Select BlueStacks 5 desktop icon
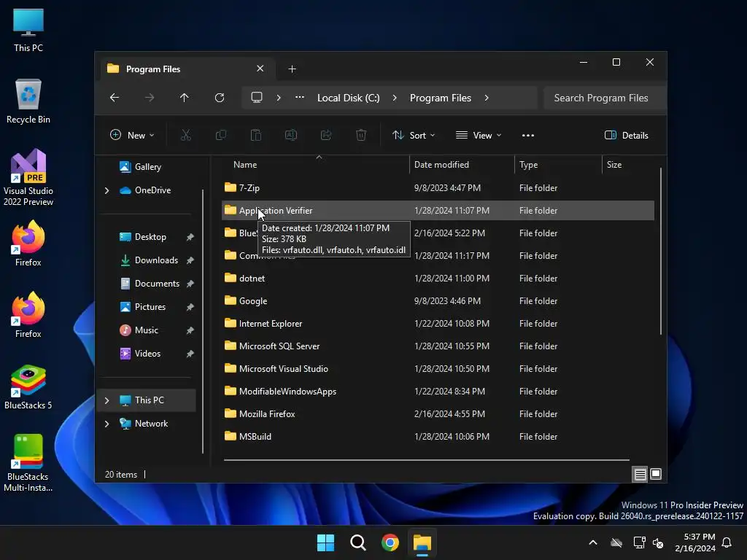This screenshot has width=747, height=560. pos(28,386)
